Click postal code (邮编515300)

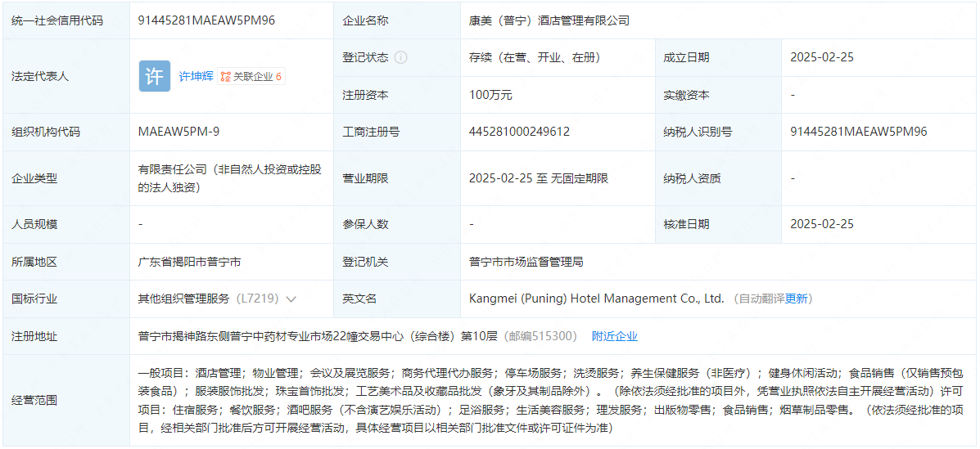click(540, 336)
